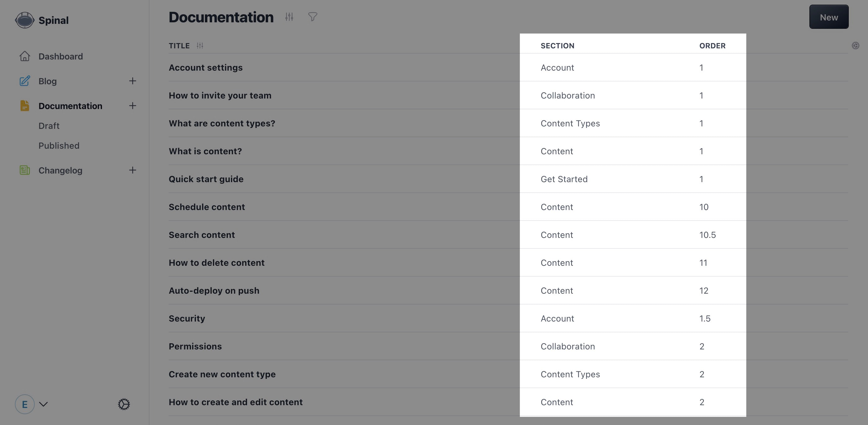The height and width of the screenshot is (425, 868).
Task: Show Draft documentation items
Action: point(49,126)
